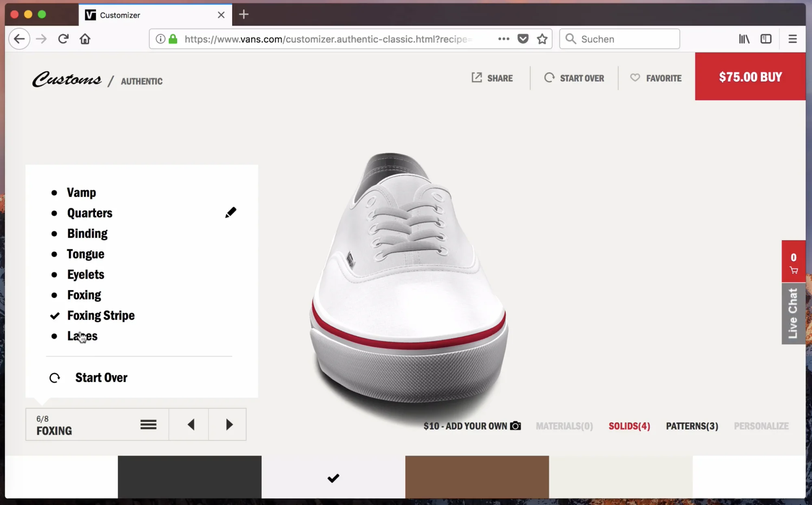
Task: Switch to the PERSONALIZE tab
Action: coord(761,426)
